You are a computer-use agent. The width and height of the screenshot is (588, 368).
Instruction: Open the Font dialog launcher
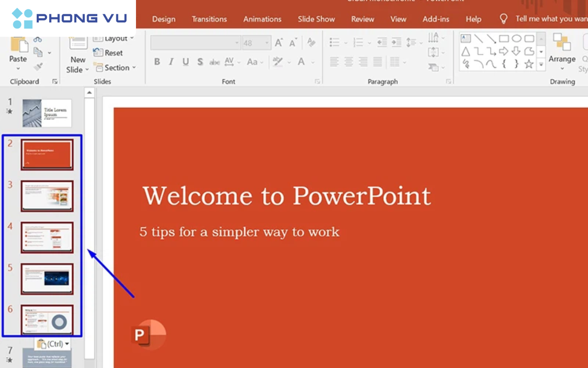317,82
